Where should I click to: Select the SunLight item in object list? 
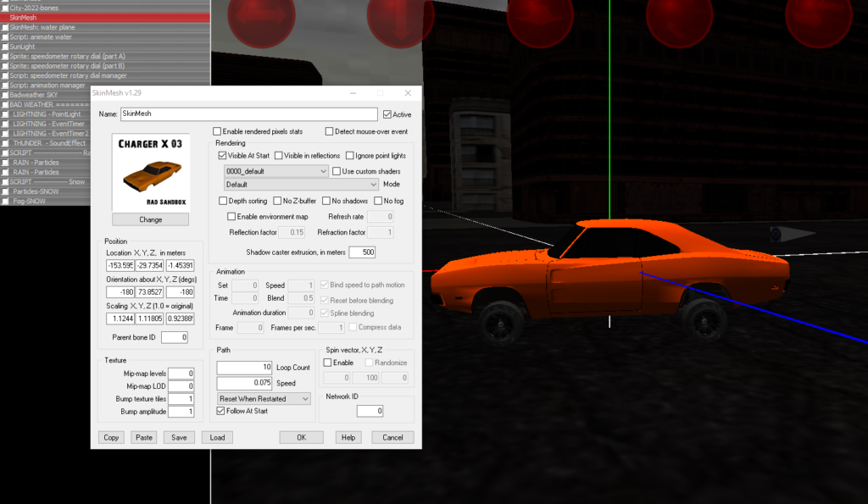24,47
